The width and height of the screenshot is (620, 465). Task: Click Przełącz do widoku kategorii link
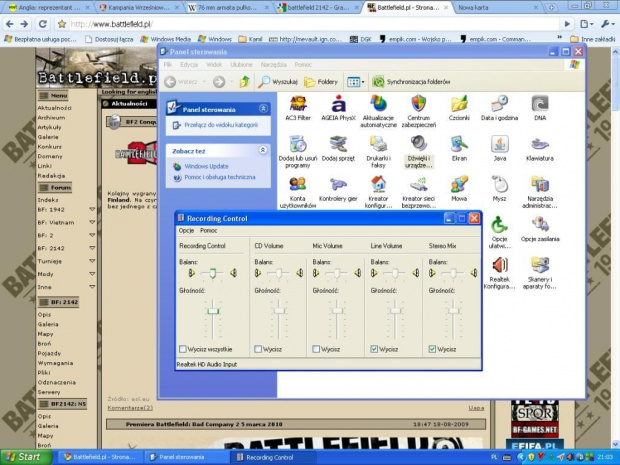tap(221, 125)
